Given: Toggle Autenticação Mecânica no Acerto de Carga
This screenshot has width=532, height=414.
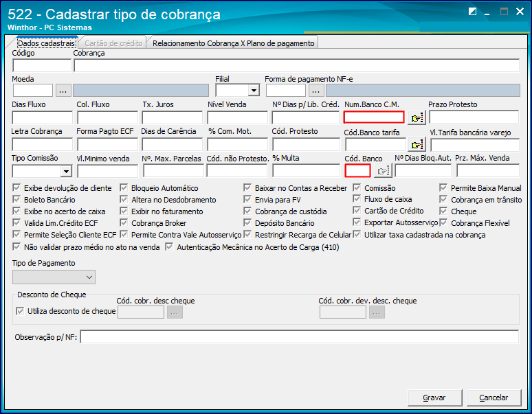Looking at the screenshot, I should click(169, 246).
